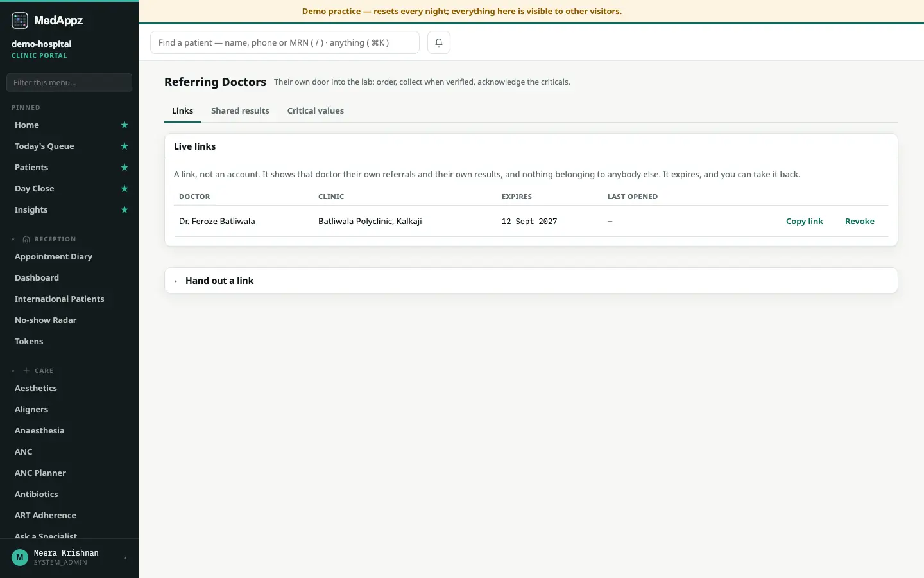
Task: Click the DOCTOR column header
Action: [194, 197]
